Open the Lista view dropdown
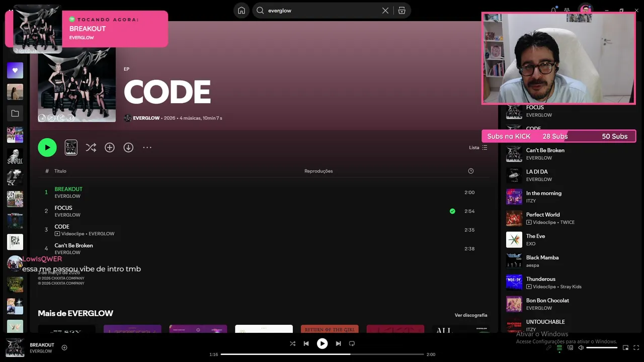The height and width of the screenshot is (362, 644). tap(478, 147)
